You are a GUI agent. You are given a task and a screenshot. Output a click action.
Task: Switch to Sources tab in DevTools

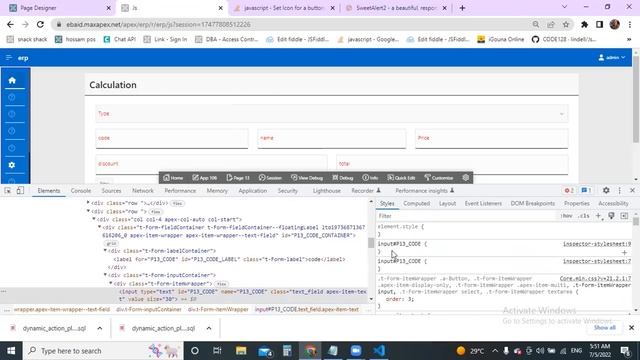point(111,191)
